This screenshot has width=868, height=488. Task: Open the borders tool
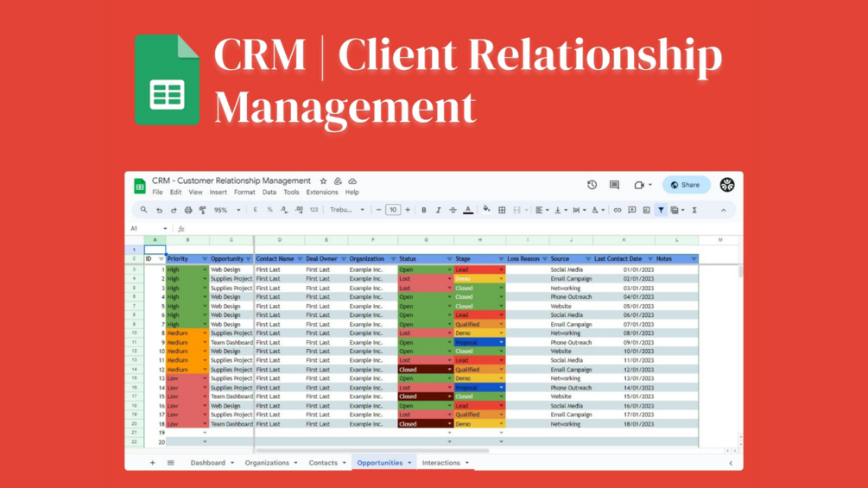click(502, 210)
